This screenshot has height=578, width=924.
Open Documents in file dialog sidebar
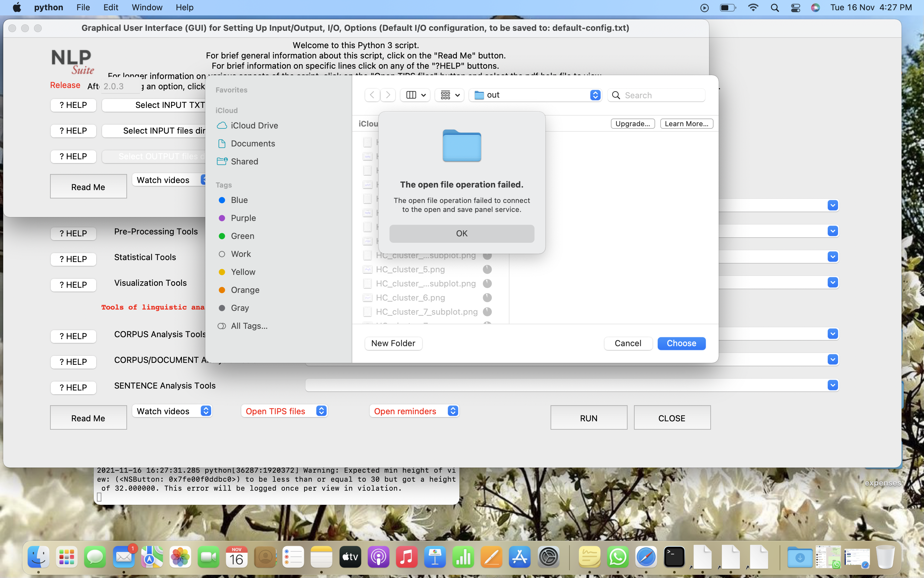pyautogui.click(x=246, y=143)
